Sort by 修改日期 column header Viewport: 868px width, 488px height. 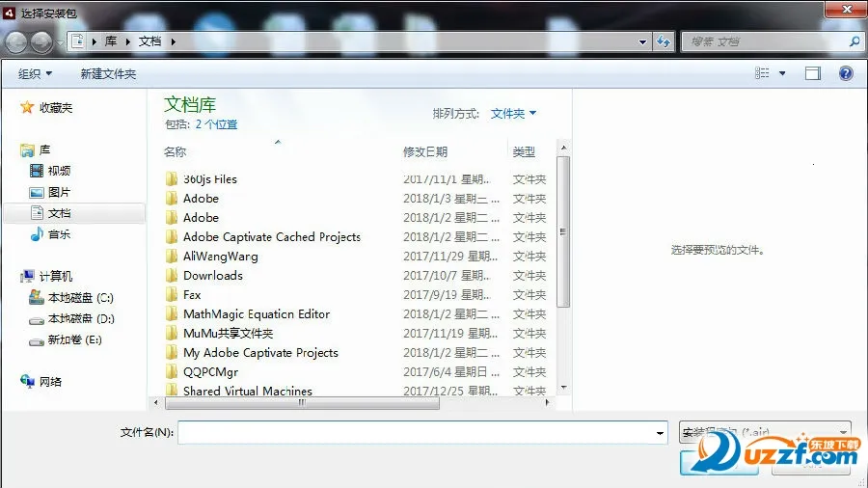425,151
